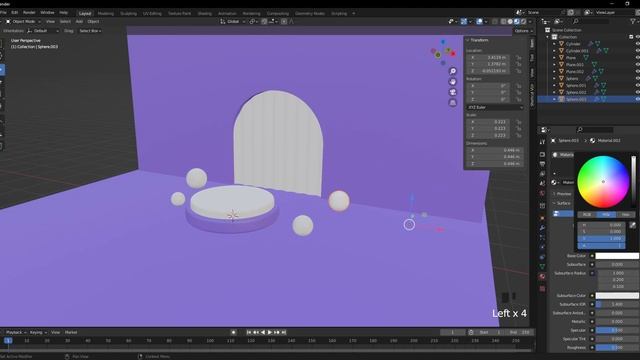Viewport: 640px width, 360px height.
Task: Collapse the Transform panel
Action: click(468, 40)
